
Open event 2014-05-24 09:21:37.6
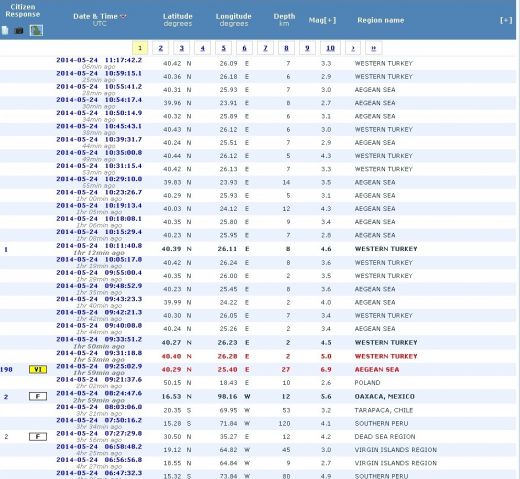(99, 380)
